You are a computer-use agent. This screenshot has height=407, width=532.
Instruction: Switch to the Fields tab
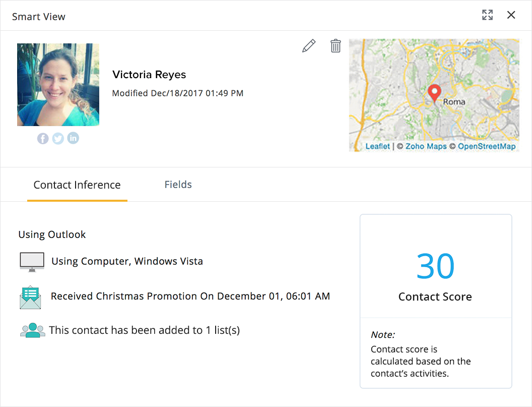(178, 185)
